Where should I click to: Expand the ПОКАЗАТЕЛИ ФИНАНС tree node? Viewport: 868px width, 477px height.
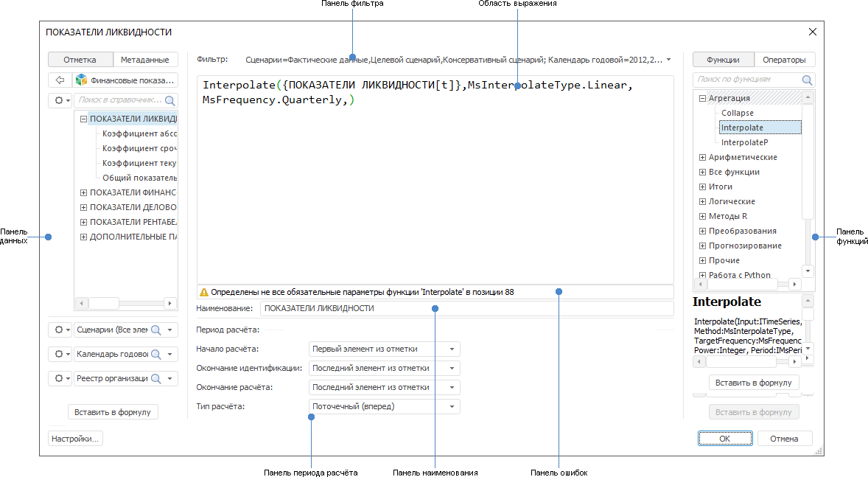pos(83,192)
